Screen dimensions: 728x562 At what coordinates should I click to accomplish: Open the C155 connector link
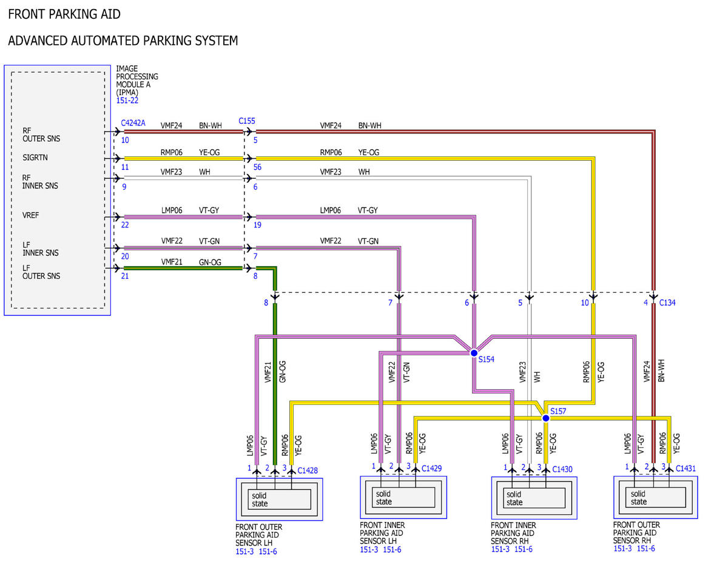click(247, 121)
